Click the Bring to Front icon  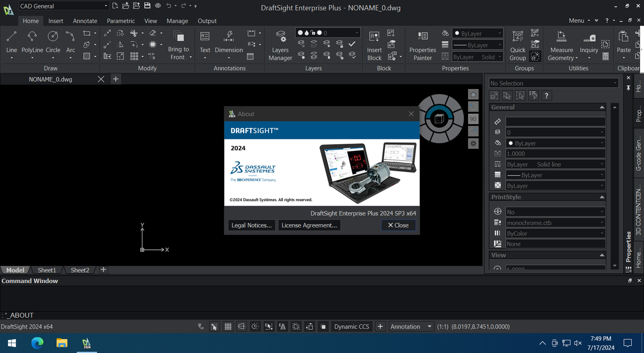point(178,37)
